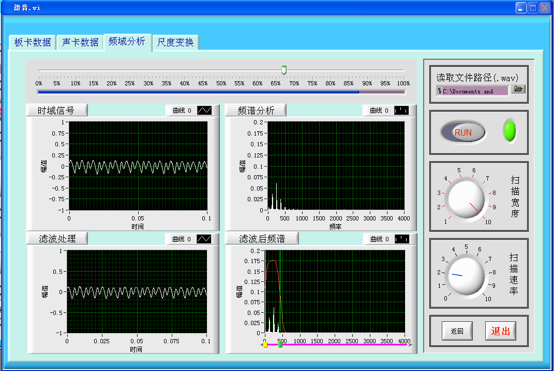The image size is (554, 371).
Task: Click the green status LED indicator
Action: [509, 131]
